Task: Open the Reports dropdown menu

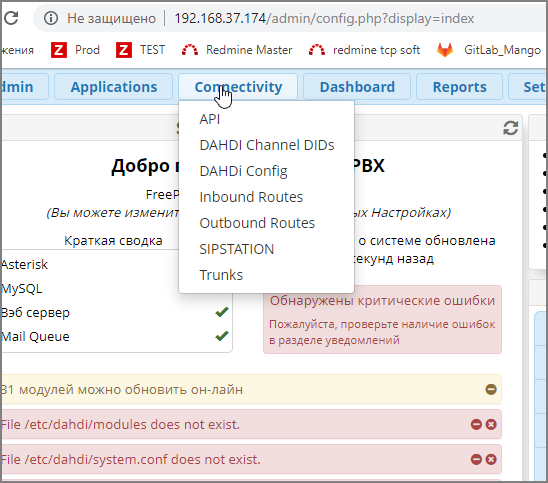Action: pyautogui.click(x=459, y=87)
